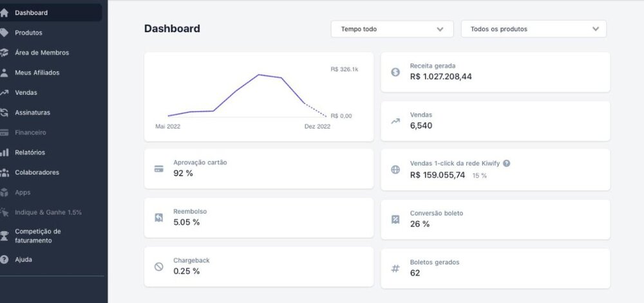Click the R$ 159.055,74 value
The width and height of the screenshot is (644, 303).
(437, 175)
